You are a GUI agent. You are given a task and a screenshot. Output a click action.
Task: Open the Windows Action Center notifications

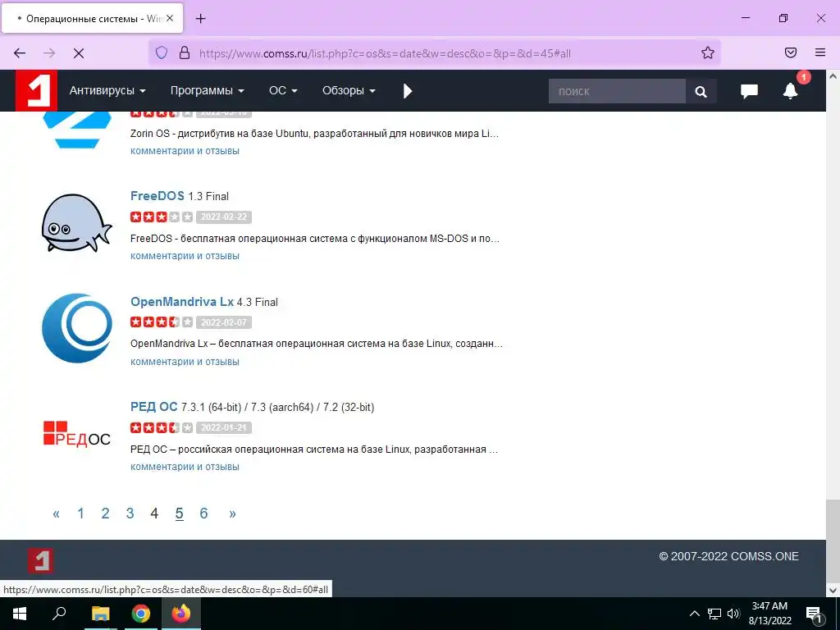pos(814,614)
